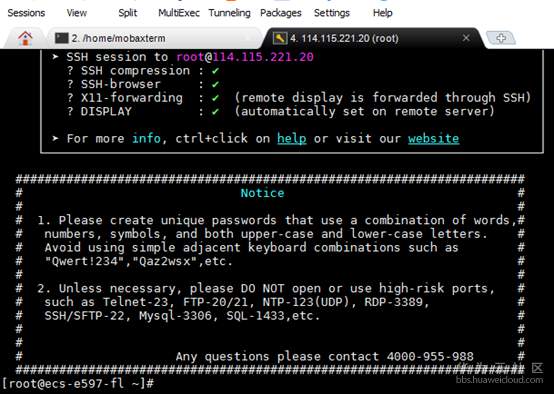Open the Split menu
Viewport: 554px width, 394px height.
point(128,13)
